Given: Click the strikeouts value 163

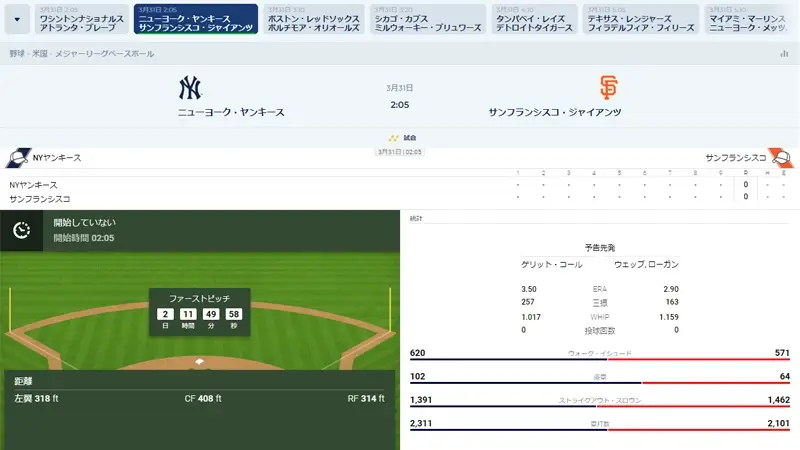Looking at the screenshot, I should tap(672, 302).
